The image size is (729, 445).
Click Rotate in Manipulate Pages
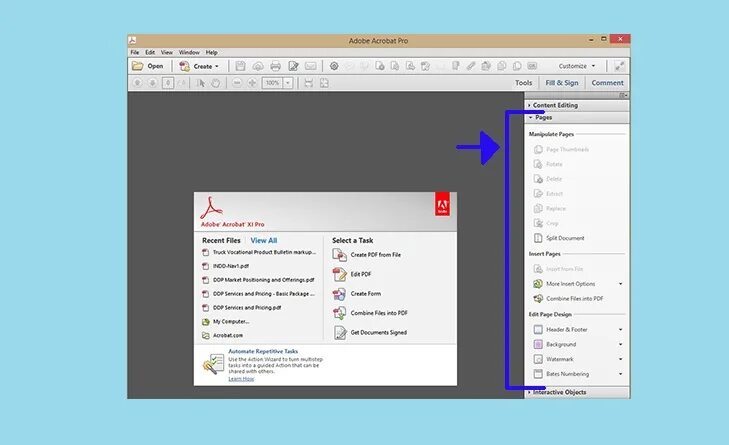coord(549,164)
